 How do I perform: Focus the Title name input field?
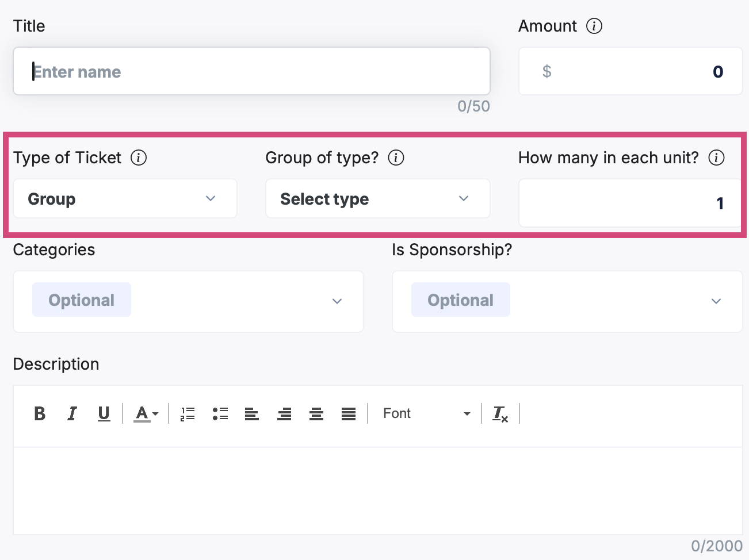coord(251,71)
